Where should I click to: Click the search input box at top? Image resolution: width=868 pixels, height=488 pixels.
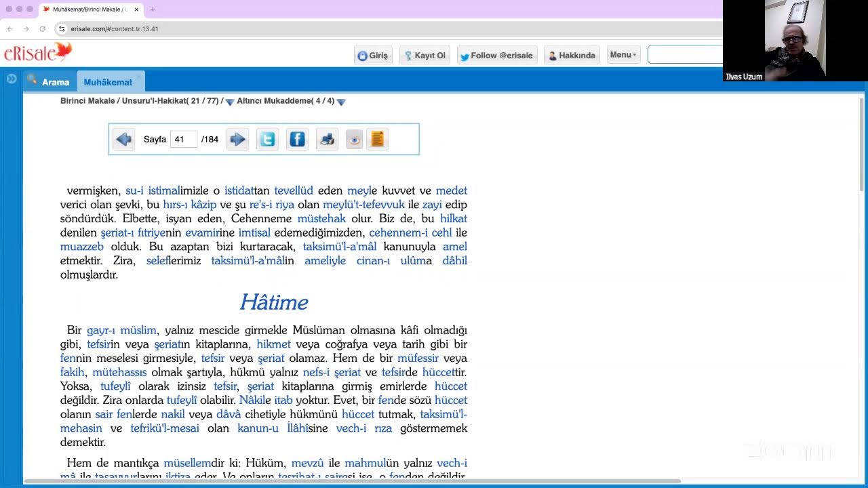point(685,55)
